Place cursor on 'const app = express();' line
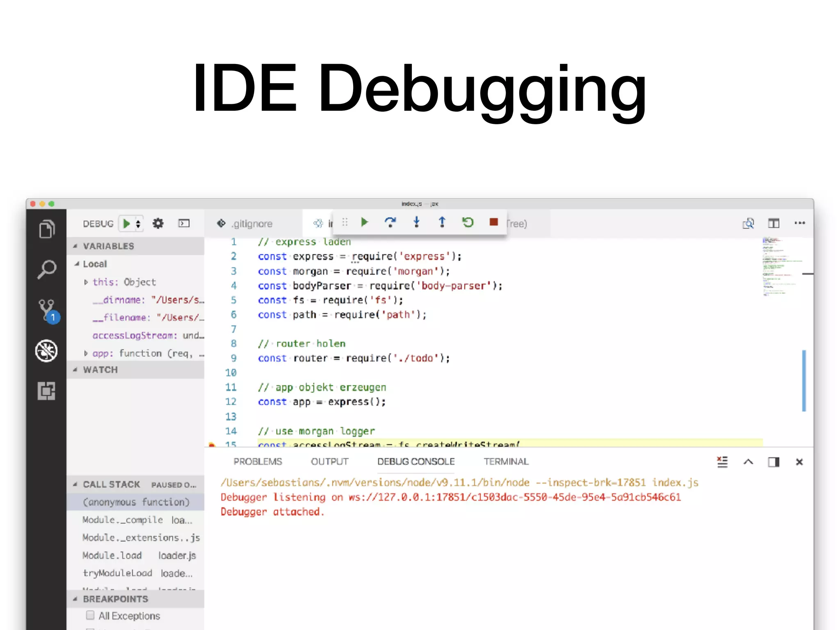 click(x=322, y=402)
